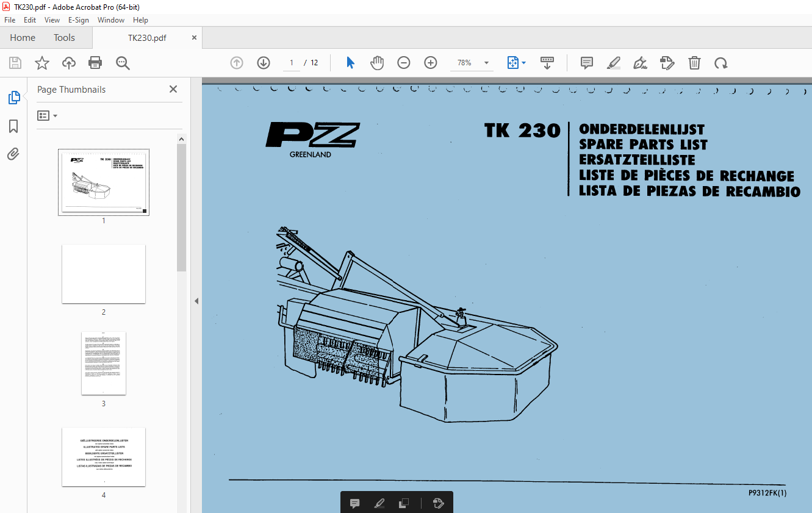Toggle the scrolling mode icon in the toolbar
Image resolution: width=812 pixels, height=513 pixels.
click(x=547, y=63)
